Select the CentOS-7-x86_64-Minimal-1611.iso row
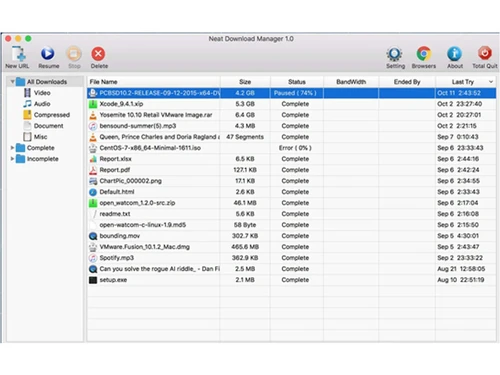 coord(292,148)
